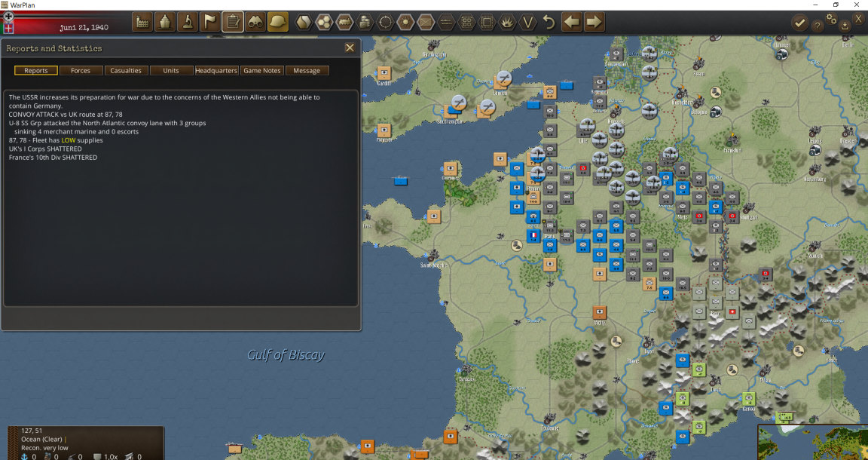Image resolution: width=868 pixels, height=460 pixels.
Task: Toggle the sun weather overlay
Action: [406, 23]
